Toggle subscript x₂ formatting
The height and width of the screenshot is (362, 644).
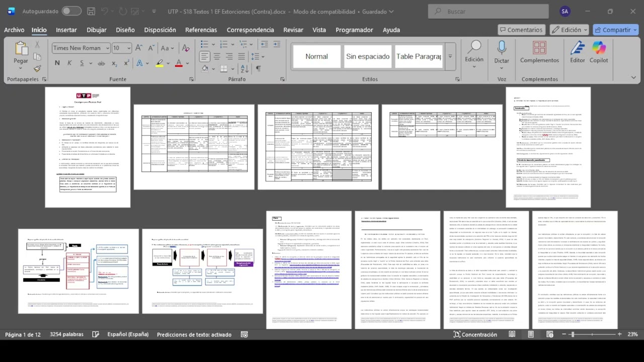tap(114, 63)
